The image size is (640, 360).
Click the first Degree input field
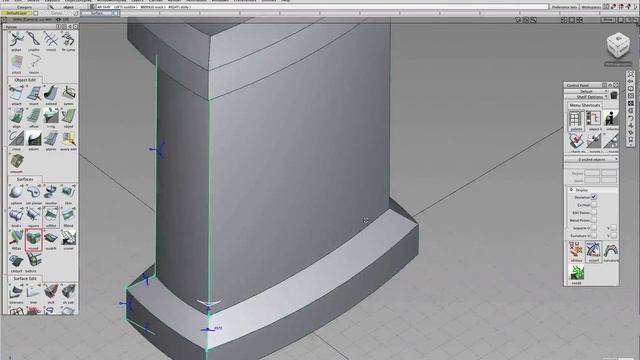tap(592, 173)
